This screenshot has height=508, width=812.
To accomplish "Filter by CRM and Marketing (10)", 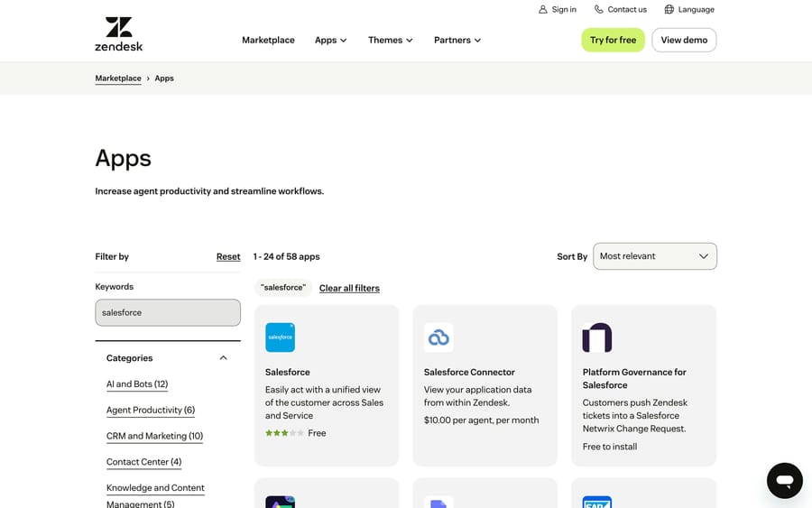I will tap(155, 436).
